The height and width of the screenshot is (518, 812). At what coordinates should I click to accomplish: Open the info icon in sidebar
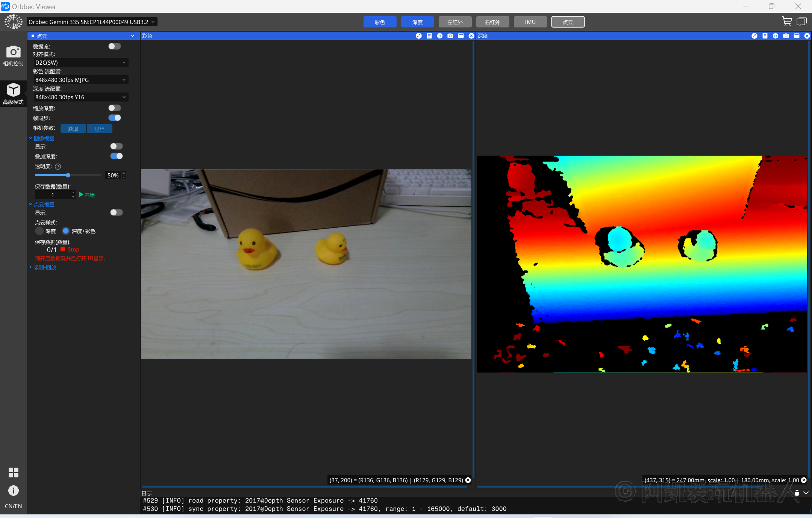coord(13,490)
